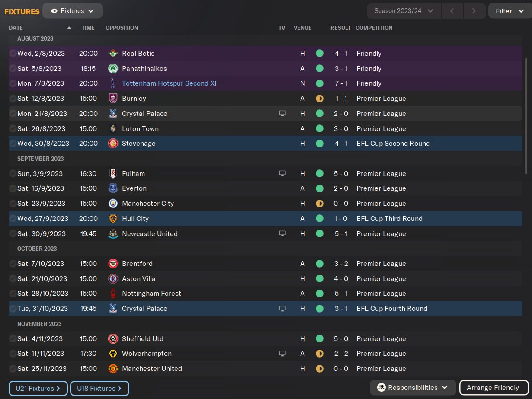Sort by the Competition column header
This screenshot has height=399, width=532.
374,28
